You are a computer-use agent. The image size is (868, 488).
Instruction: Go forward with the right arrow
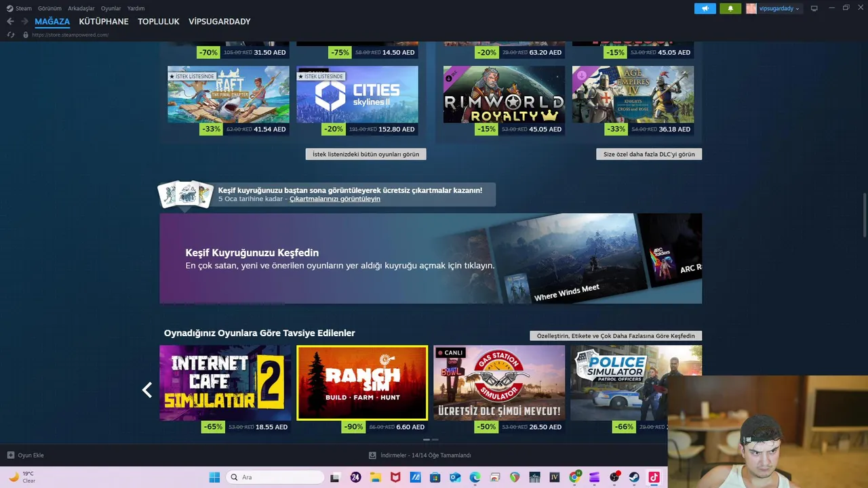click(x=24, y=22)
